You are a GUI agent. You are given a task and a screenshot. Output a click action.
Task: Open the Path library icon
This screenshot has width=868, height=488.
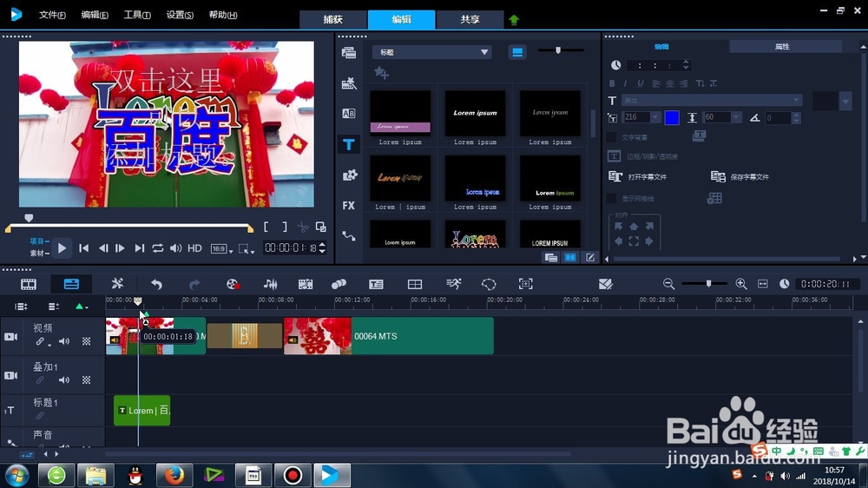tap(349, 236)
